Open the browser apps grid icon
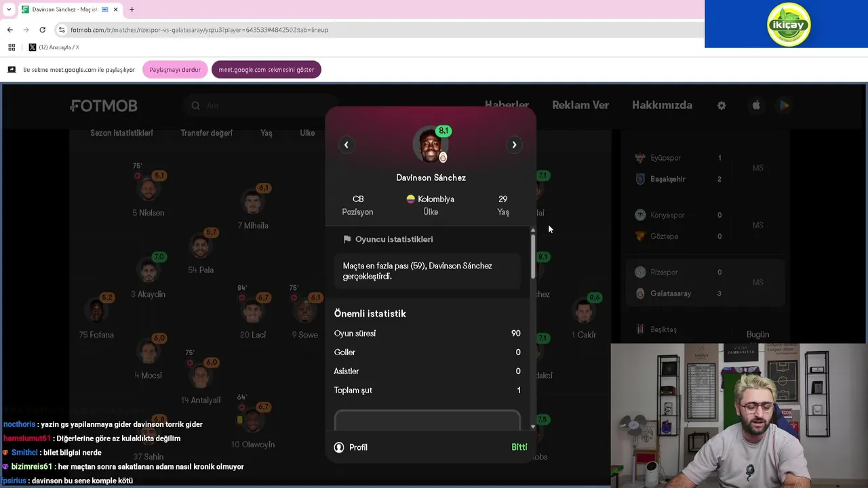 tap(12, 47)
